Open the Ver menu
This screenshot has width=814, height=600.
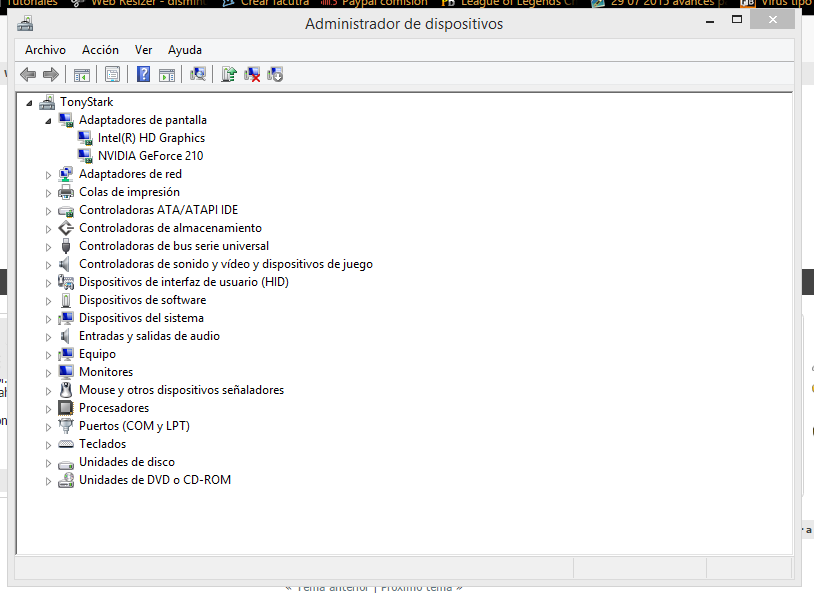click(x=143, y=50)
